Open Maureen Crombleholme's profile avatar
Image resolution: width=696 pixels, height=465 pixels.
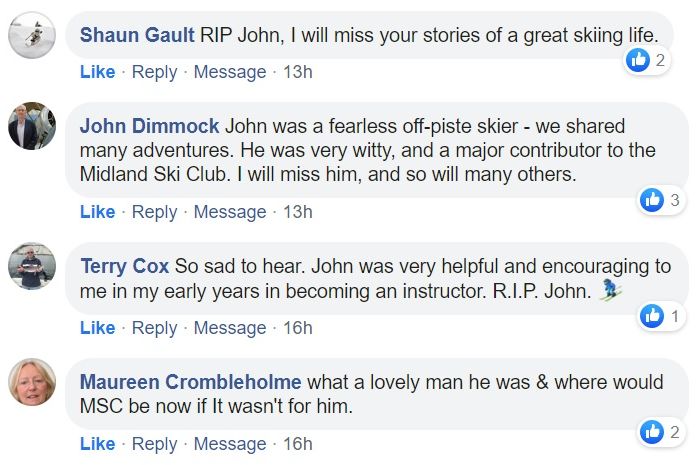(32, 382)
